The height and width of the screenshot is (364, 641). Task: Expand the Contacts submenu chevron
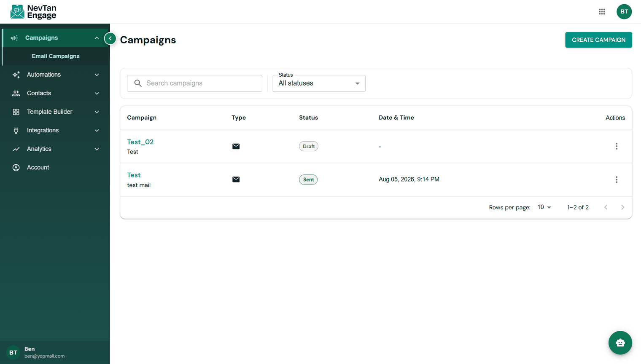[97, 93]
